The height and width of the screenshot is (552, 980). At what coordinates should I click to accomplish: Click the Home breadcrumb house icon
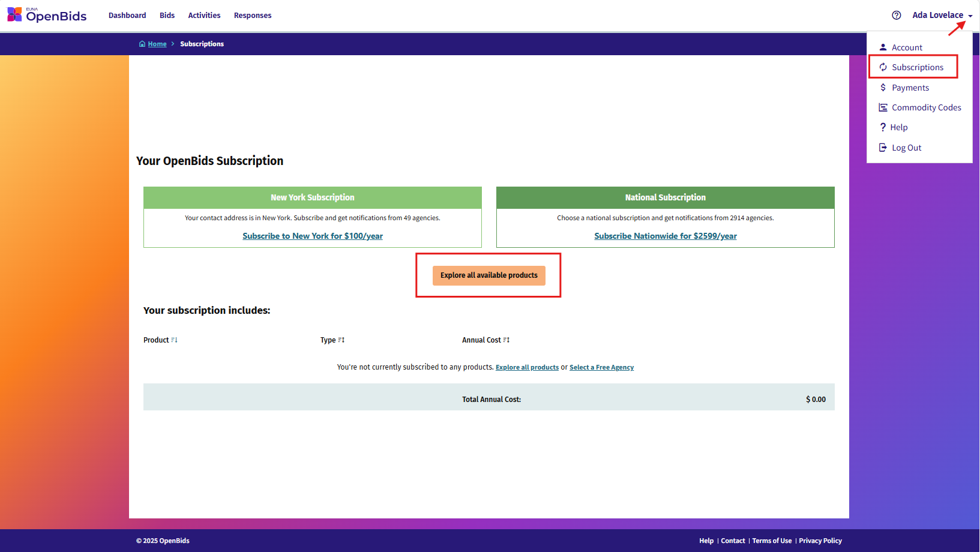click(x=142, y=44)
